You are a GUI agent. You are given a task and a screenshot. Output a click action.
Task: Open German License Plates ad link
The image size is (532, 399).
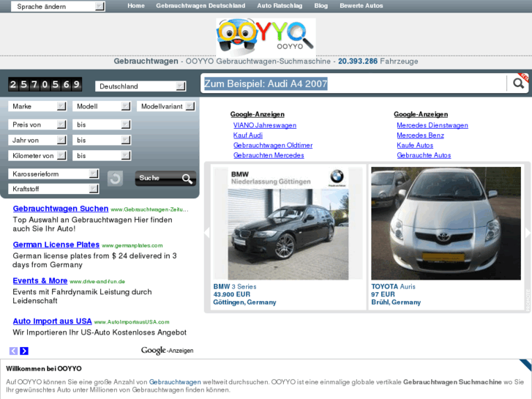click(56, 245)
